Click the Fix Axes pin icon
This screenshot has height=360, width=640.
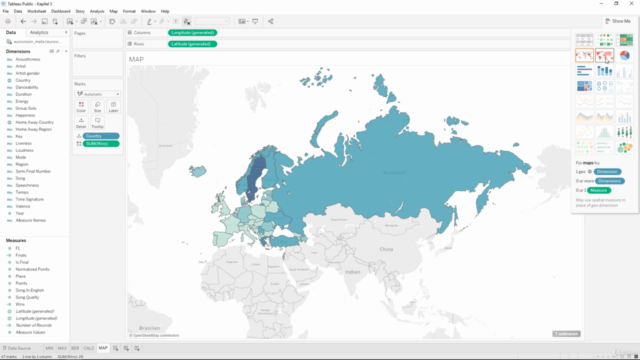click(x=187, y=21)
